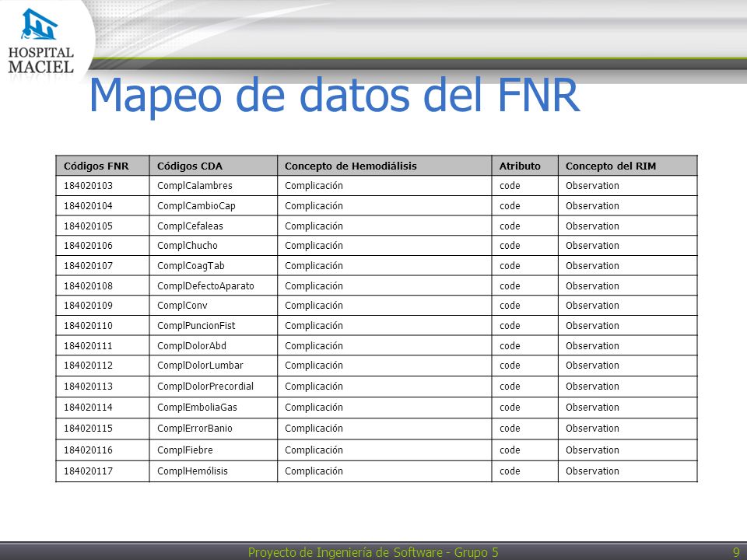The image size is (747, 560).
Task: Click 'Complicación' in the ComplCalambres row
Action: pyautogui.click(x=314, y=186)
